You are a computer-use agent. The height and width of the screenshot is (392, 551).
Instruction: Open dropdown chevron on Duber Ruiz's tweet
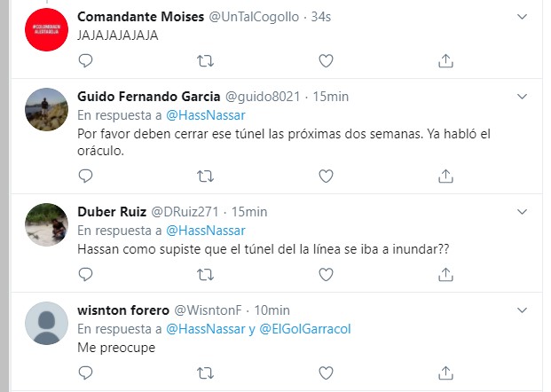click(523, 212)
